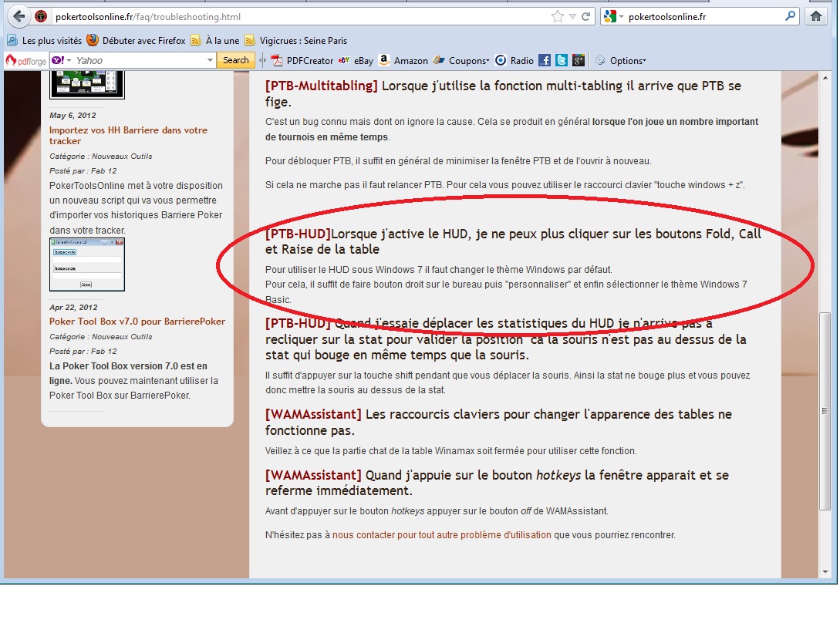Open the Google search engine selector
The image size is (840, 640).
613,17
